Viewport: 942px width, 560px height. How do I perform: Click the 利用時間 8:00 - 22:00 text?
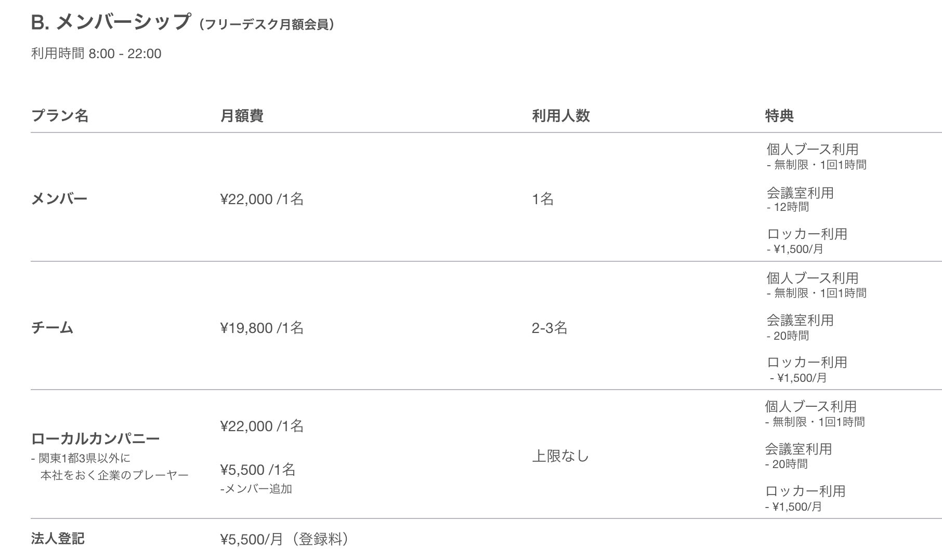96,54
